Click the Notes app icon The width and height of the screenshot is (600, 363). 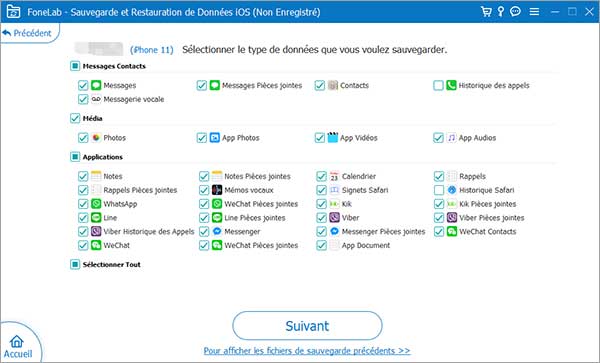(96, 176)
